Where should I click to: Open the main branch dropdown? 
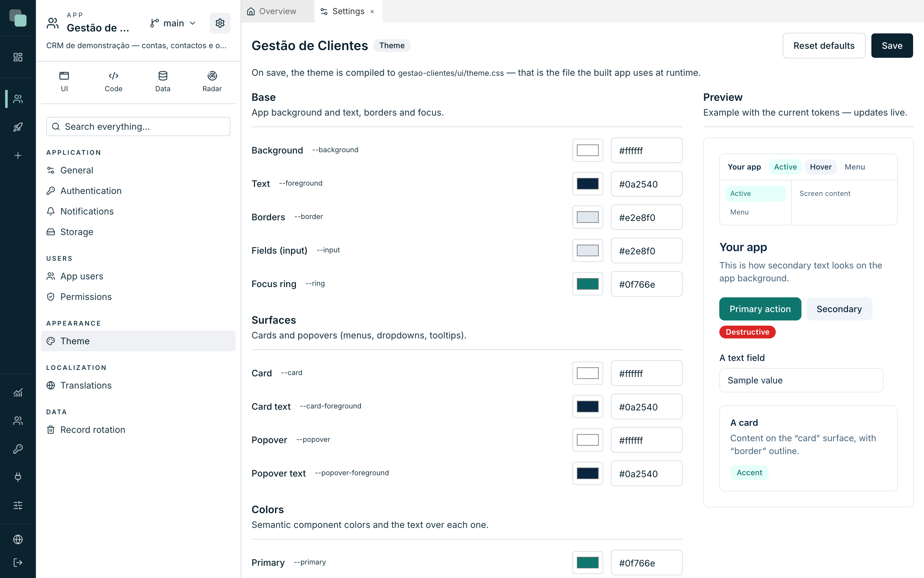coord(173,23)
